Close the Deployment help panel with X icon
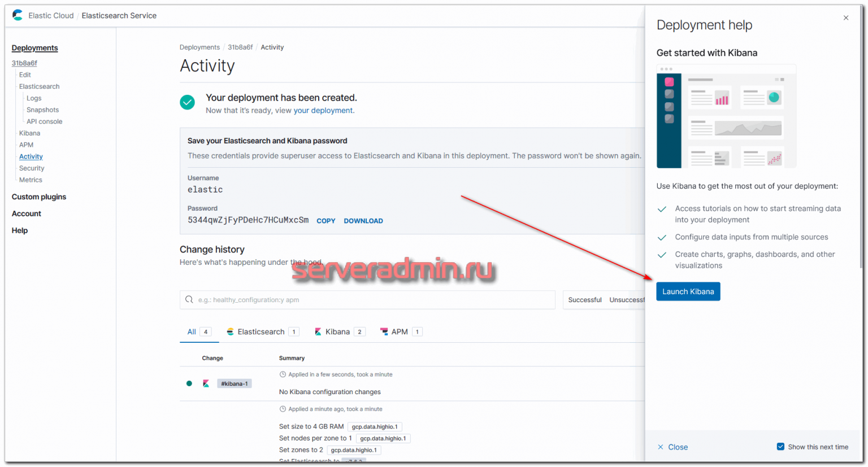This screenshot has width=868, height=467. point(846,18)
